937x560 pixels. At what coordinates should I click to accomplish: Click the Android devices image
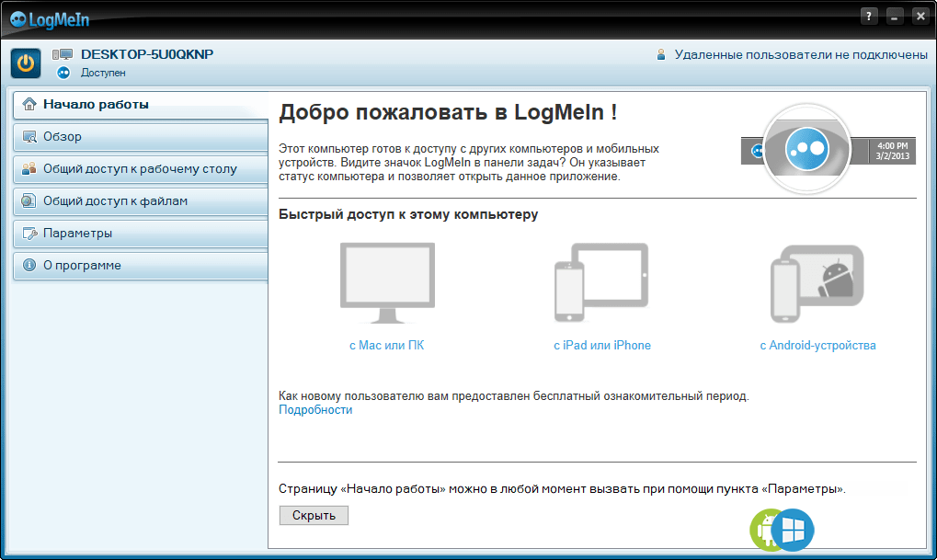(817, 283)
